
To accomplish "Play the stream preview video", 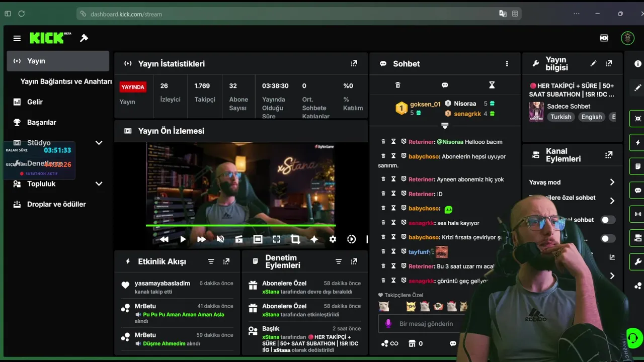I will 183,239.
